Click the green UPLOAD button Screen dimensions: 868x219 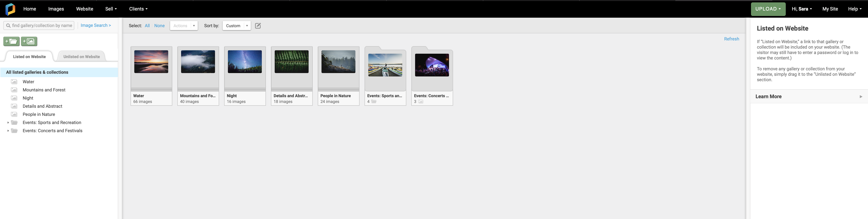[x=768, y=9]
